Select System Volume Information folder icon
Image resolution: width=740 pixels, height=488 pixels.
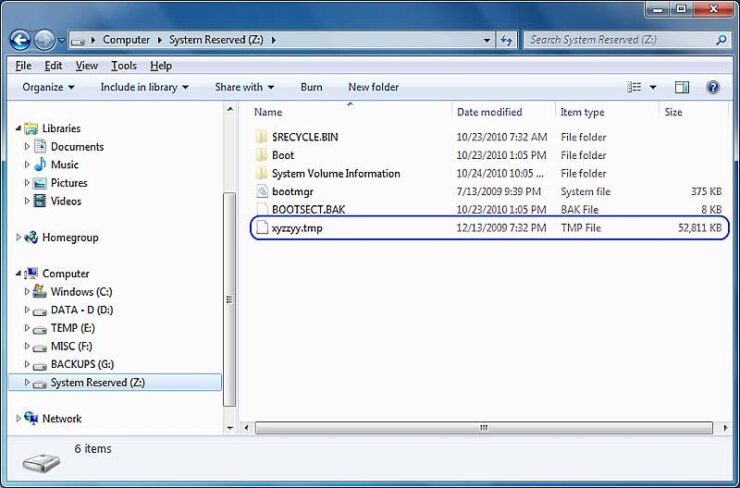tap(261, 174)
